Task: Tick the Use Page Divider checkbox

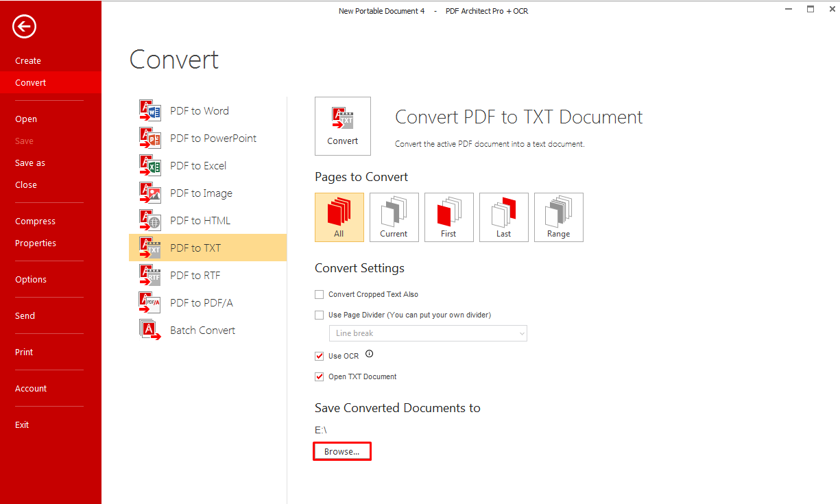Action: click(319, 315)
